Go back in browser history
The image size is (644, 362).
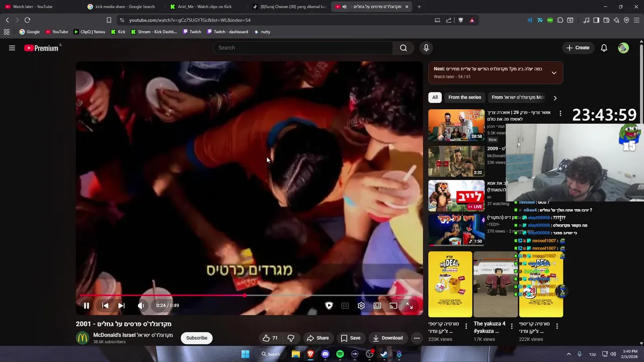coord(7,20)
